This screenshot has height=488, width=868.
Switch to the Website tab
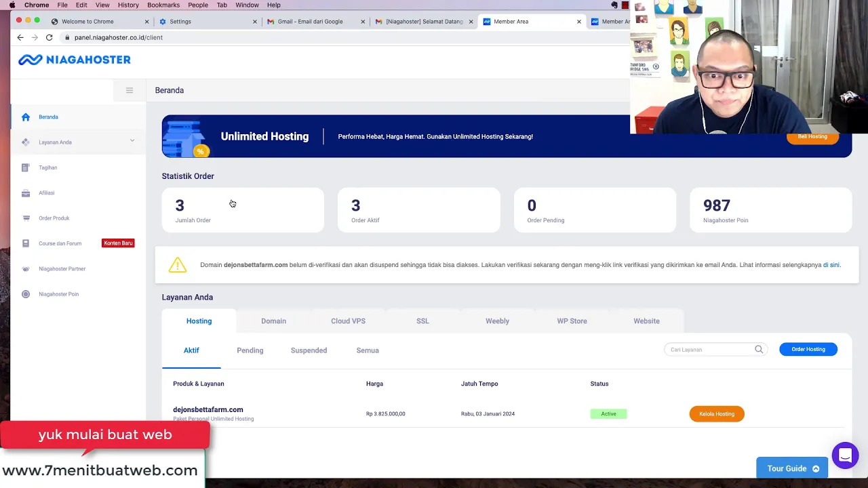[646, 321]
